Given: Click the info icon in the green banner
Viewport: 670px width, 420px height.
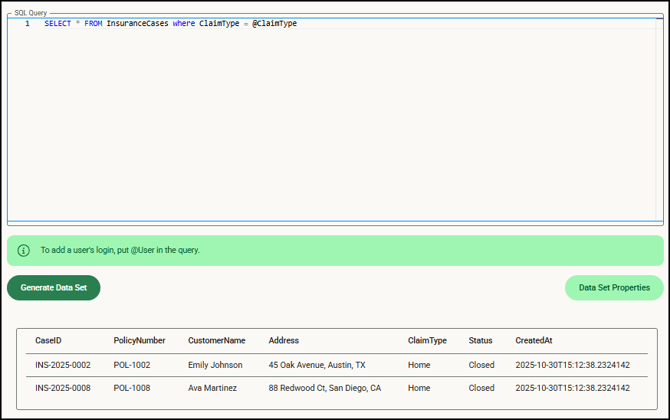Looking at the screenshot, I should coord(24,250).
